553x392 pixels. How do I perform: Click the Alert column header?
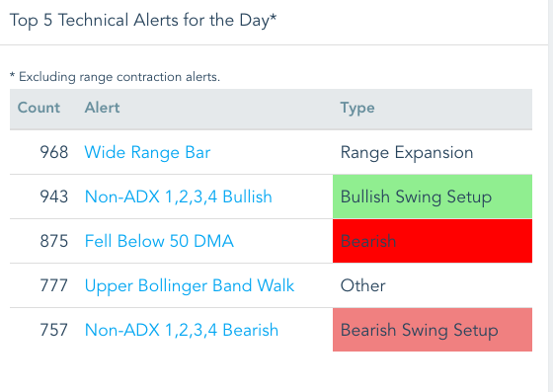click(103, 108)
